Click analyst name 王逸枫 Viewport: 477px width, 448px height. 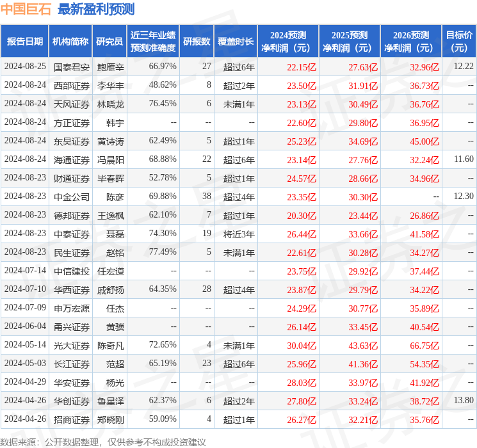pyautogui.click(x=111, y=215)
